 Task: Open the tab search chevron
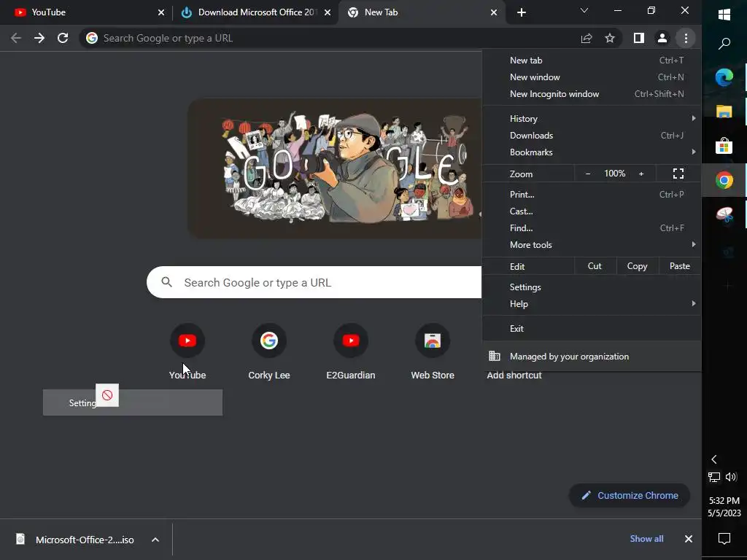[x=584, y=10]
